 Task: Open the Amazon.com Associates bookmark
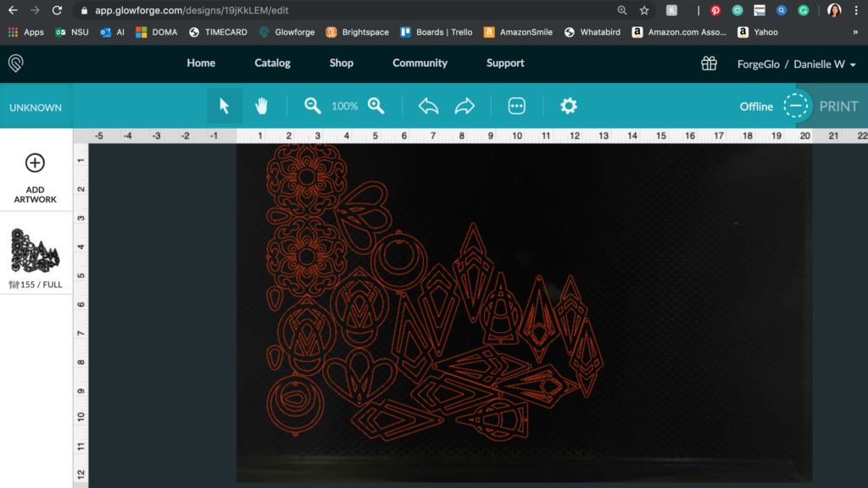pos(679,32)
